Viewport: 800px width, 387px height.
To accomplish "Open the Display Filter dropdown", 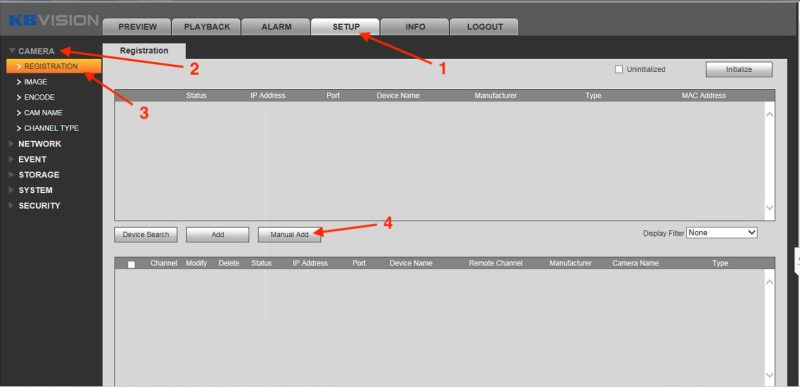I will click(x=722, y=233).
